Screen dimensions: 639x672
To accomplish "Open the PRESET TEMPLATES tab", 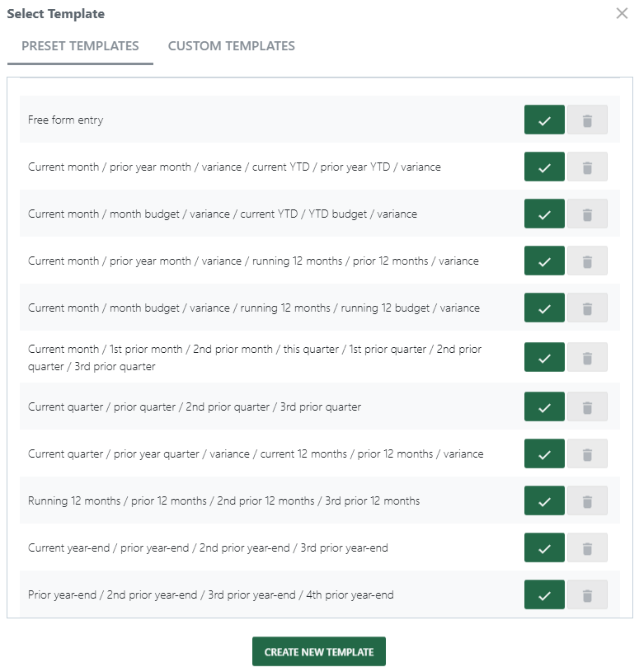I will 79,46.
